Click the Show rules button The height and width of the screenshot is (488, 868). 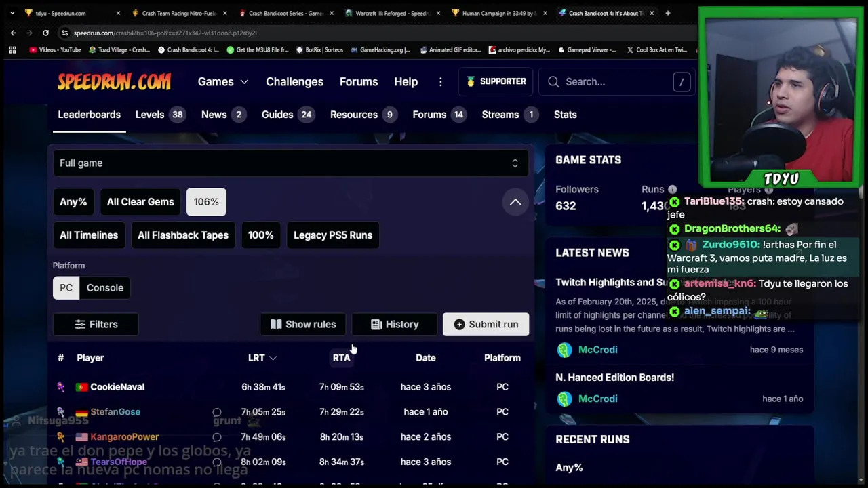[x=303, y=325]
